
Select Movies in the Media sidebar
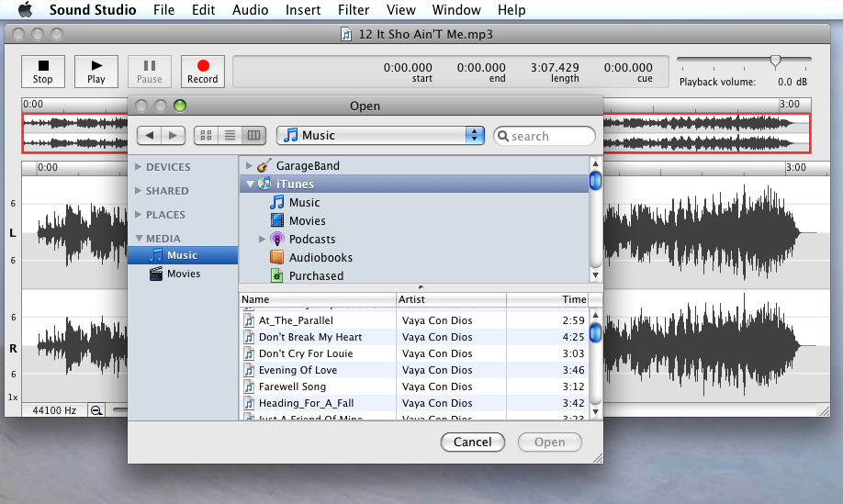(183, 274)
